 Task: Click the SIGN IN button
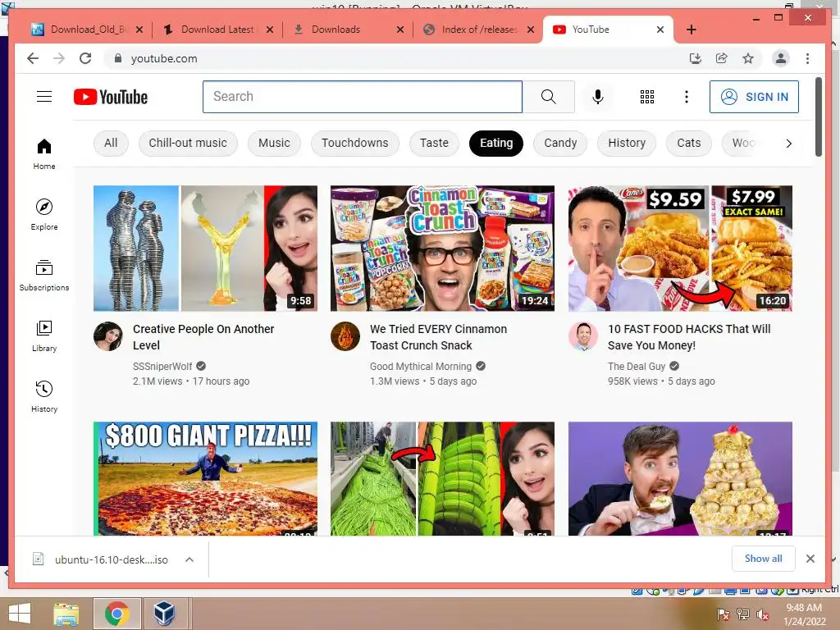point(754,97)
